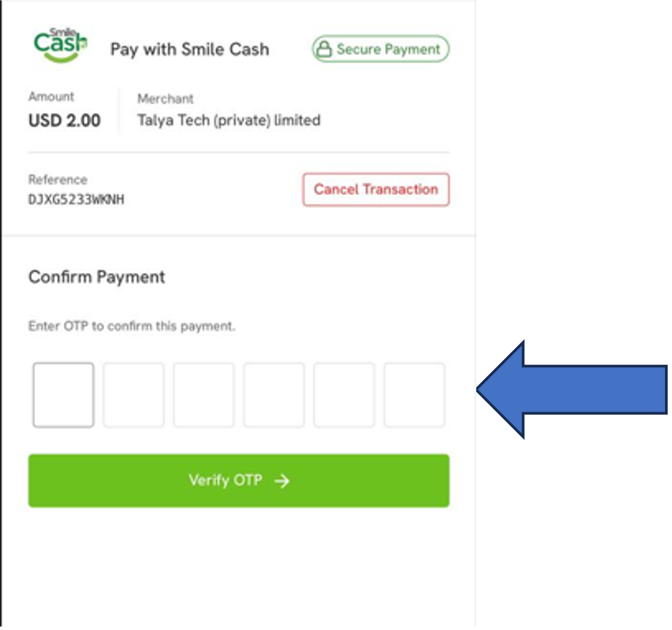Click the Reference label

[58, 180]
